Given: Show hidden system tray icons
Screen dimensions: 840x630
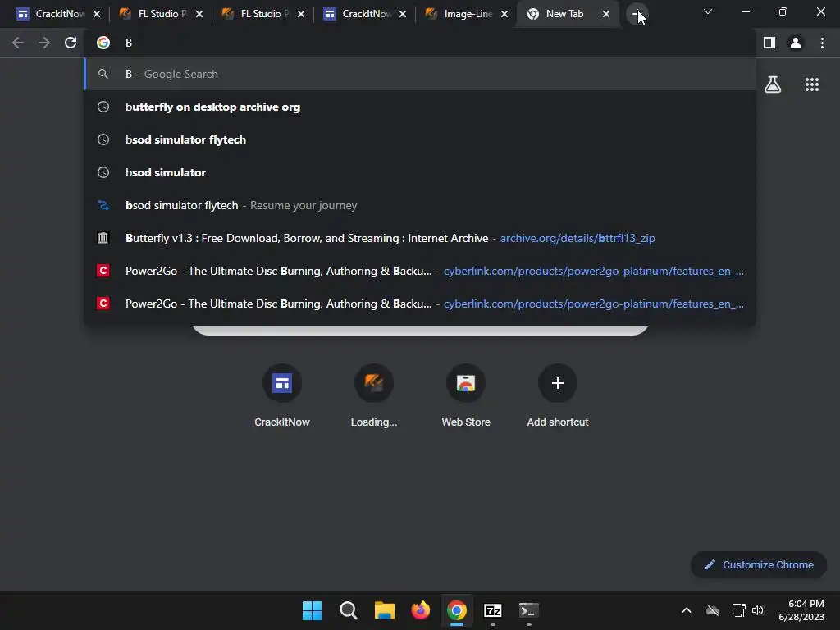Looking at the screenshot, I should (687, 610).
